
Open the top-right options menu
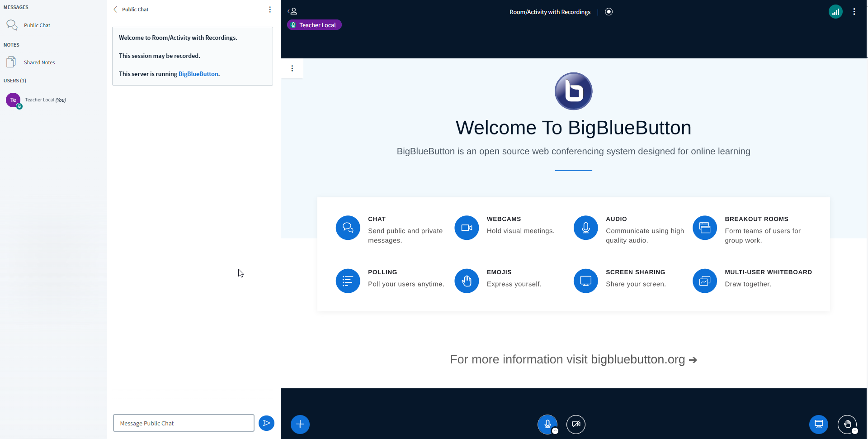[854, 12]
